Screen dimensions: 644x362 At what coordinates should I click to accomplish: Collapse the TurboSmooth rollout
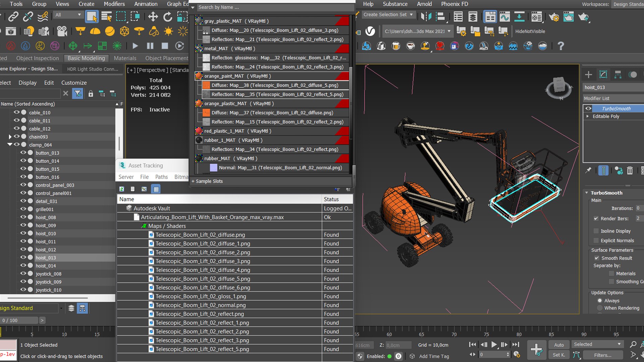(587, 193)
